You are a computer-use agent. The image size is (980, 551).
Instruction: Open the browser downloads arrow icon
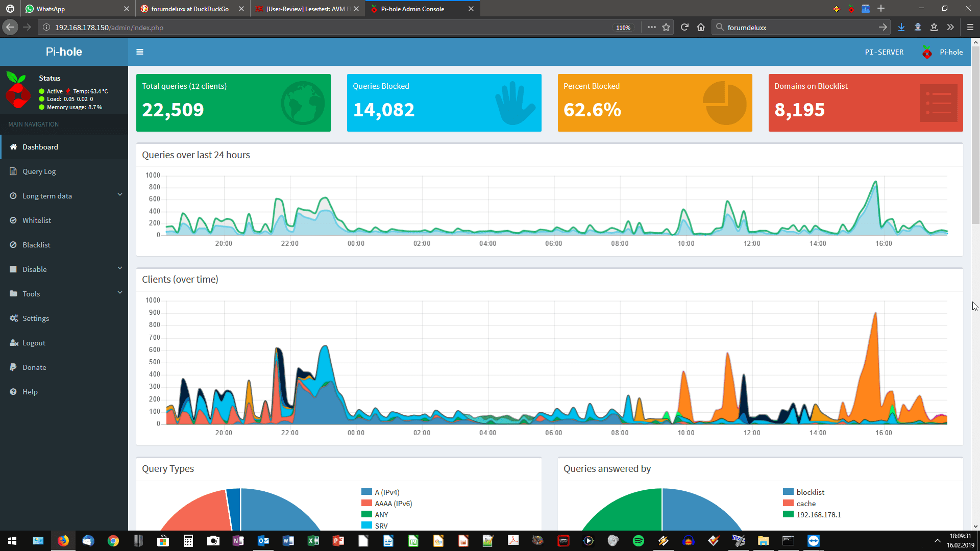901,28
